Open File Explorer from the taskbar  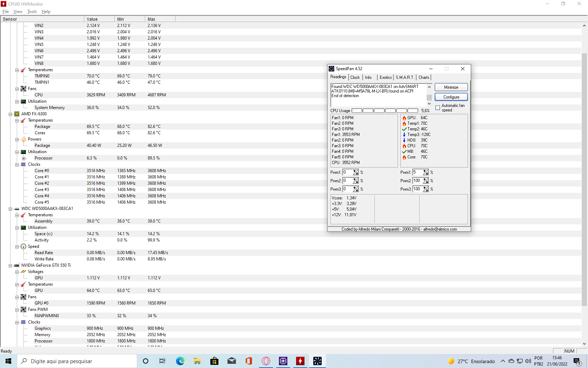[x=197, y=361]
